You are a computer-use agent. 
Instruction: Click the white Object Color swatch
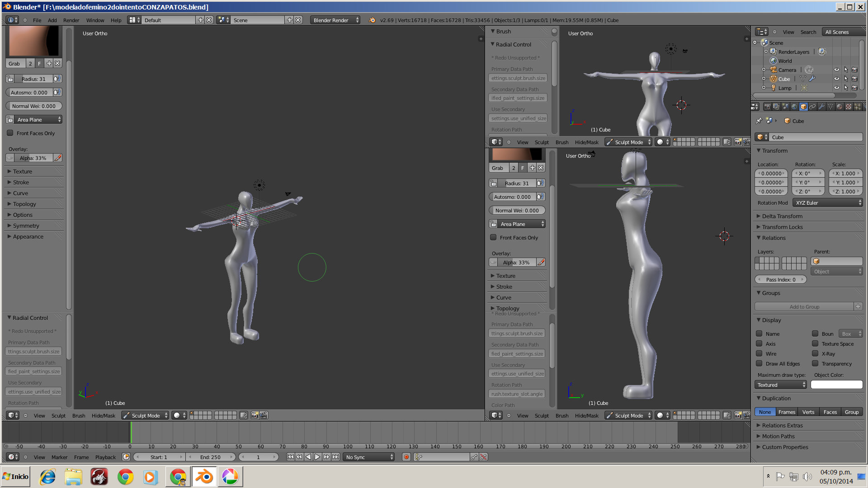coord(836,385)
